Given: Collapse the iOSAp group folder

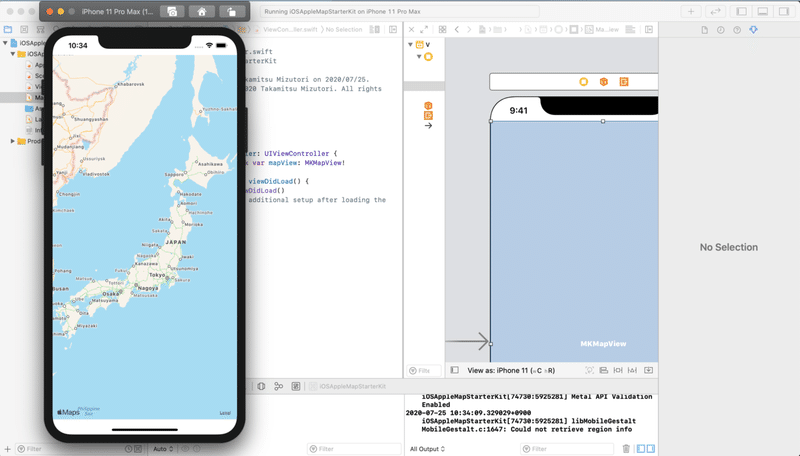Looking at the screenshot, I should click(13, 54).
